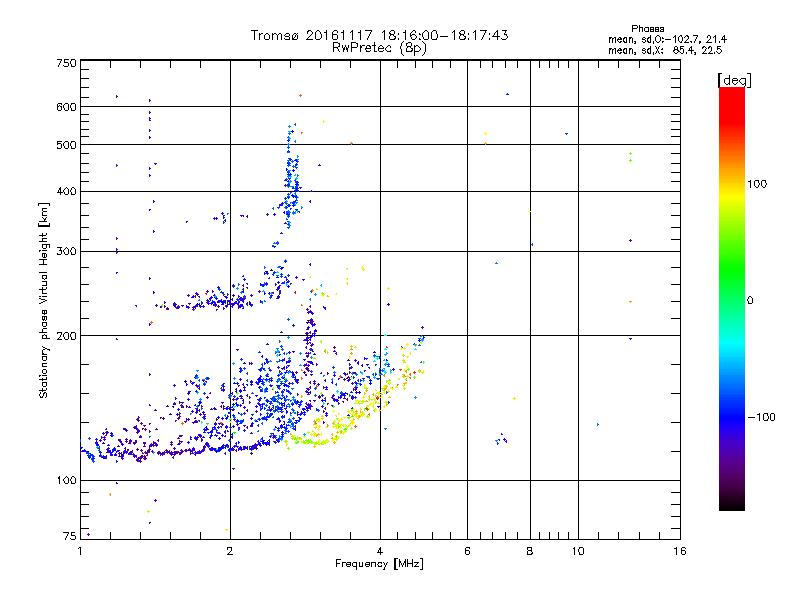
Task: Click the y-axis tick label "600"
Action: [x=66, y=107]
